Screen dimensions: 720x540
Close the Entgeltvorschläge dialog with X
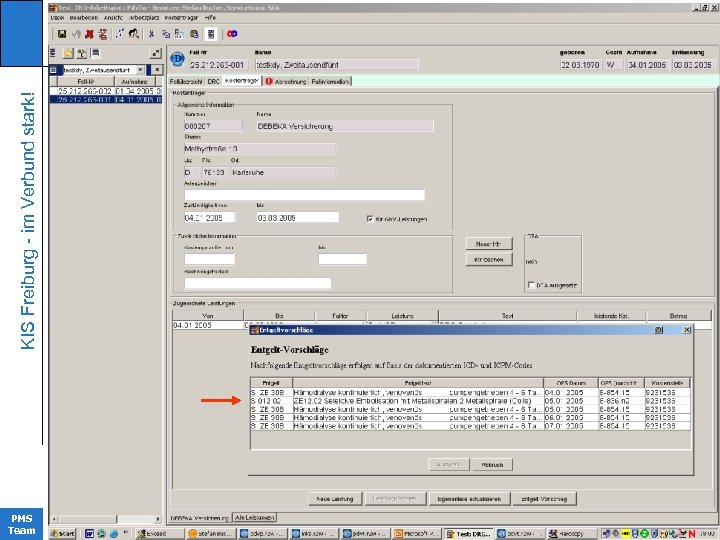click(x=686, y=330)
